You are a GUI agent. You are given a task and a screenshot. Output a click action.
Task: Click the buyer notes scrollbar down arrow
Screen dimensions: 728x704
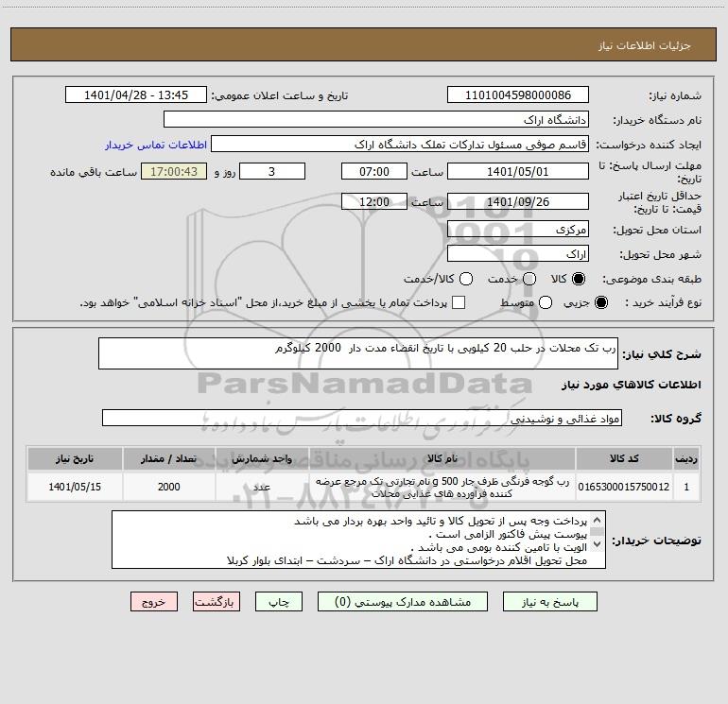point(598,544)
